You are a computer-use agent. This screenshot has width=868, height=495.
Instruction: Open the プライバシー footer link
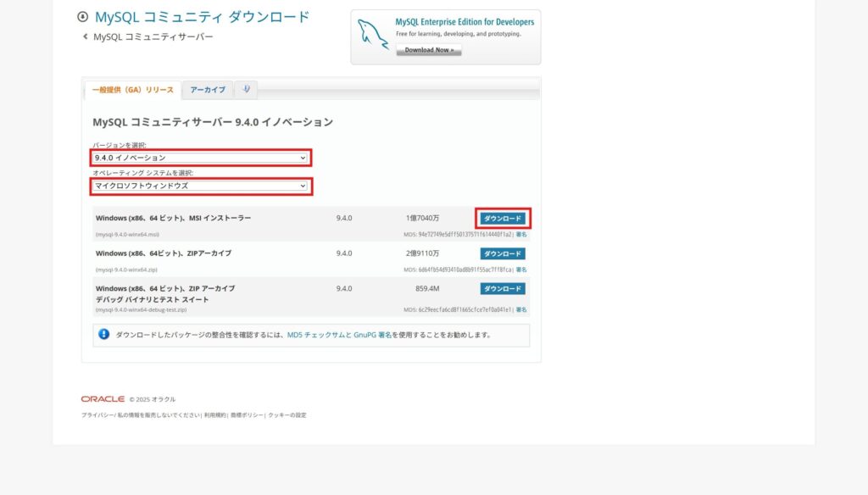point(97,415)
